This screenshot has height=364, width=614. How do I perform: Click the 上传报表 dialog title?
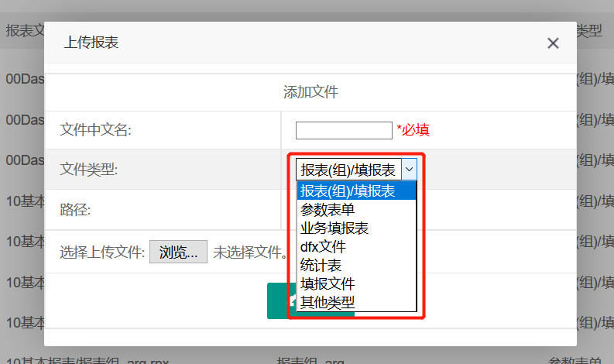point(91,43)
